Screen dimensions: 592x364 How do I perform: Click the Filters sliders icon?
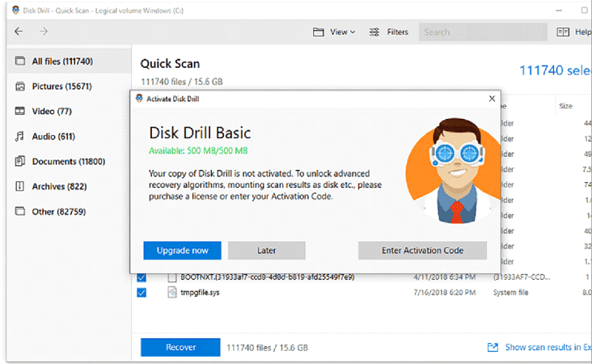tap(374, 32)
